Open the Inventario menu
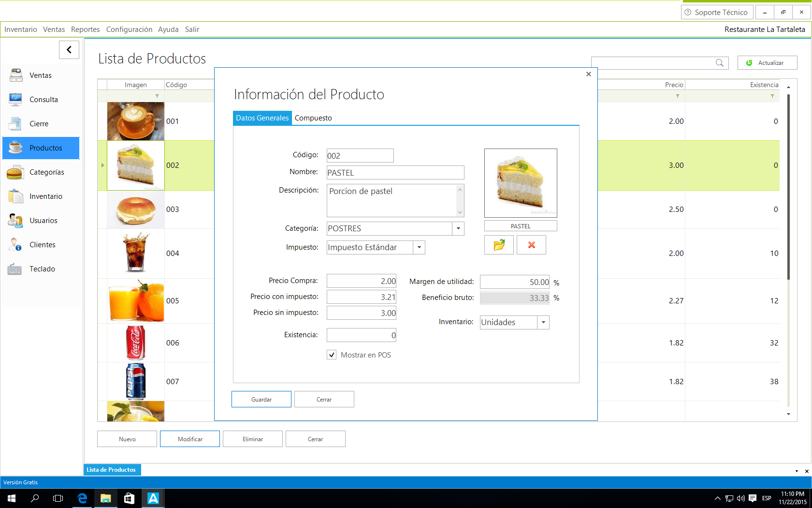 [x=21, y=30]
